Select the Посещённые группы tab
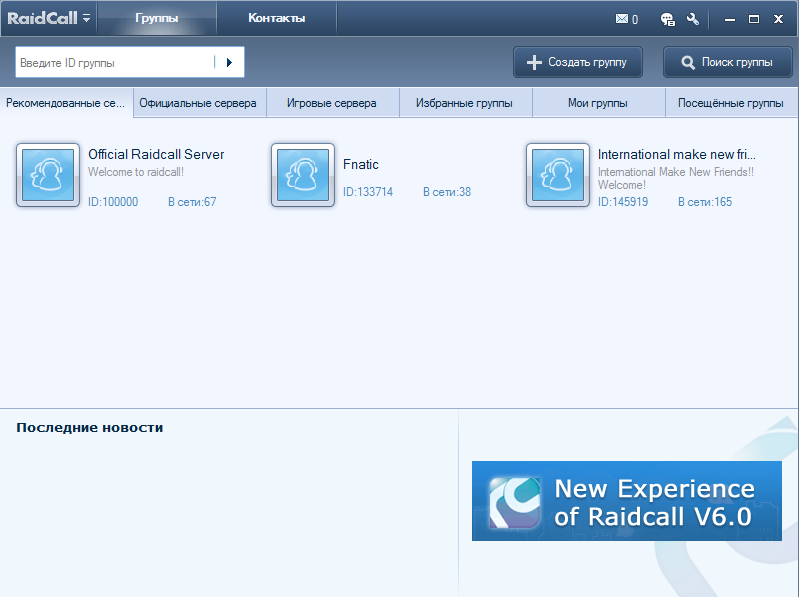Viewport: 799px width, 597px height. 732,103
